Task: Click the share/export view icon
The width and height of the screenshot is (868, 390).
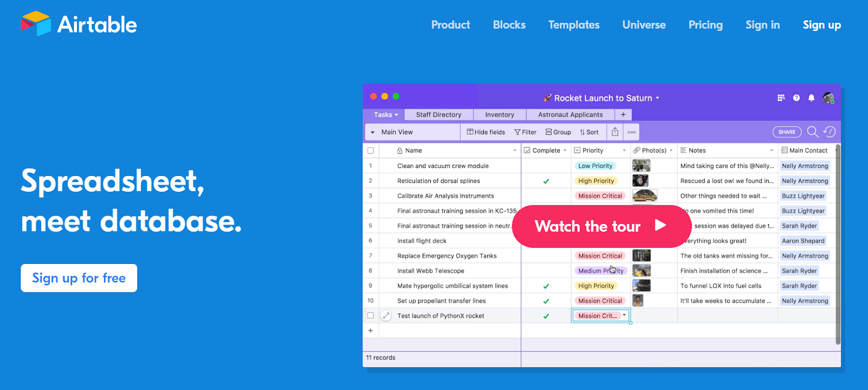Action: coord(615,132)
